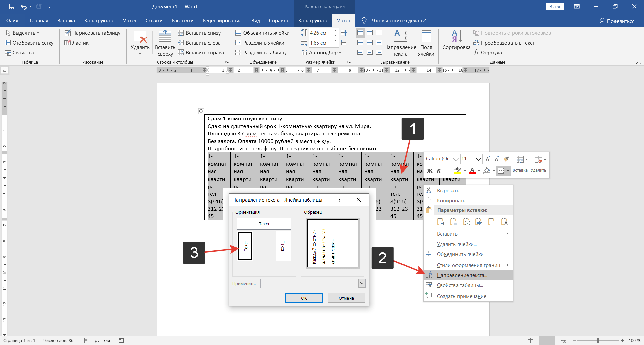Click Объединить ячейки in ribbon

263,33
